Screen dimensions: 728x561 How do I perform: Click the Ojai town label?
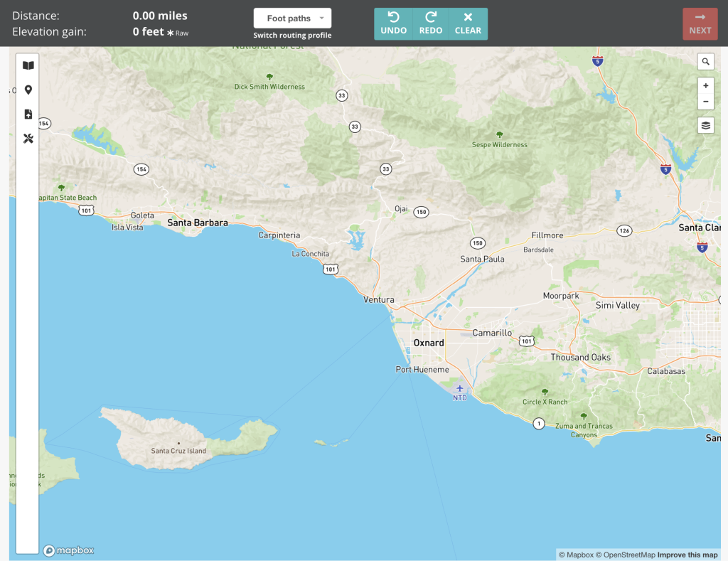click(x=401, y=208)
